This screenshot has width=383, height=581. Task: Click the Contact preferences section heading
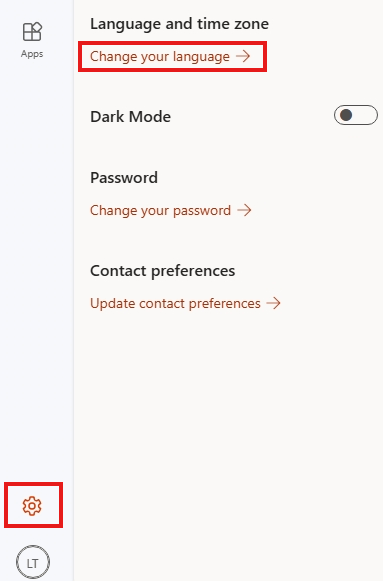click(x=163, y=271)
